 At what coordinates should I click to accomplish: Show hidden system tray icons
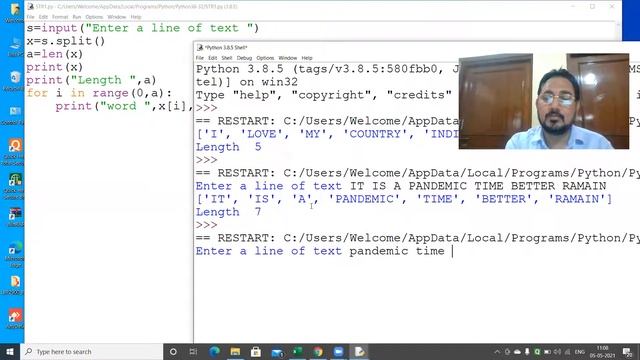pyautogui.click(x=497, y=352)
